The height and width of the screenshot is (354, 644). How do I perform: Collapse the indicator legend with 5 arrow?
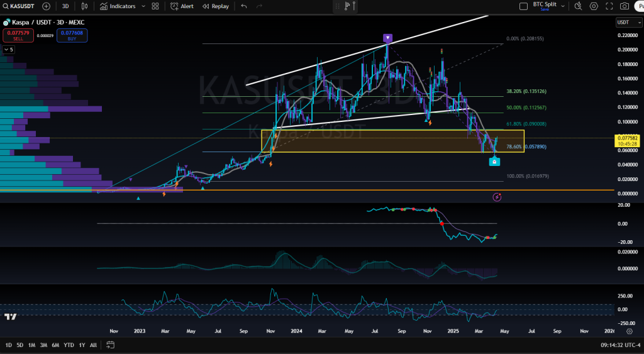pyautogui.click(x=8, y=50)
